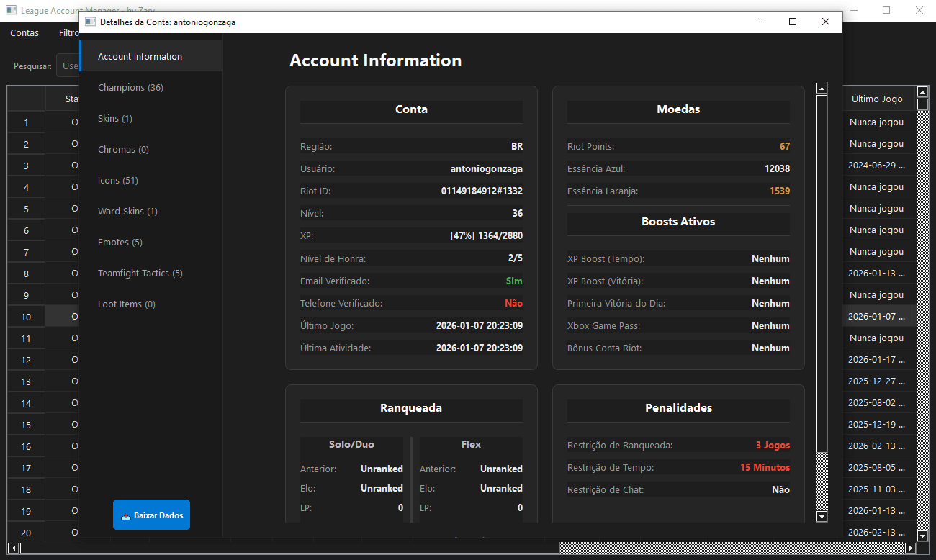Select Loot Items (0) in the sidebar

pyautogui.click(x=127, y=304)
